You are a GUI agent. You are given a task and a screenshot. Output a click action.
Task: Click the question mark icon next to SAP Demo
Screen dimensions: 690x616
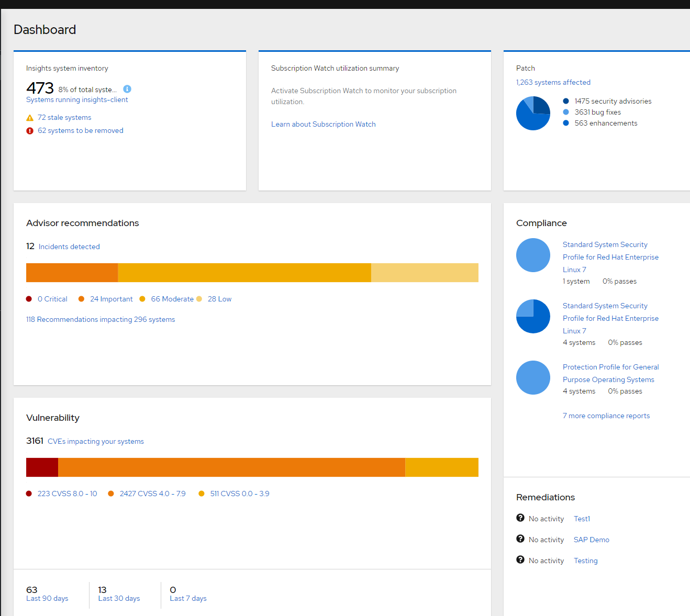coord(520,539)
